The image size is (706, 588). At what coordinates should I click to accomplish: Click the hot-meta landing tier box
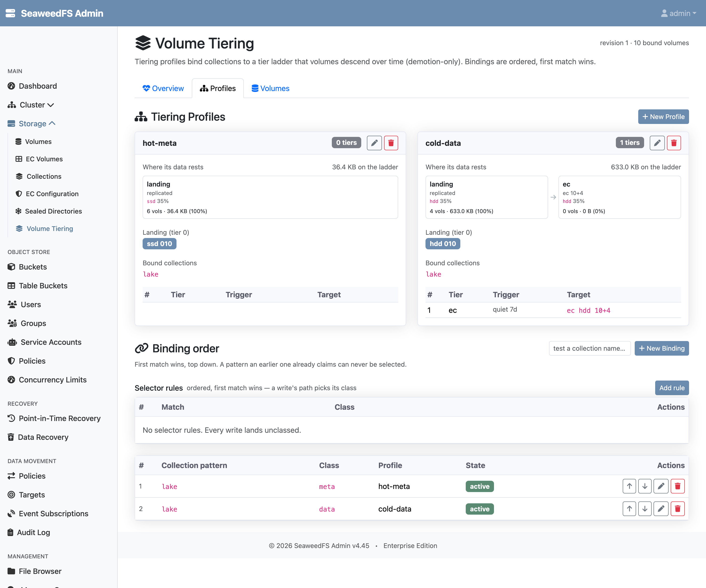(x=270, y=197)
